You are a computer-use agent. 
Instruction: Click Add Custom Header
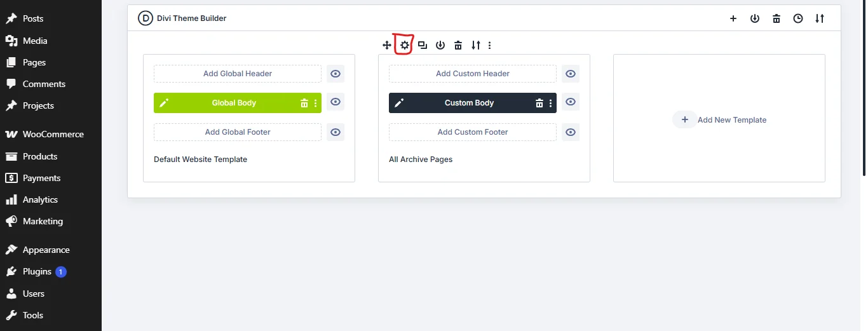473,74
